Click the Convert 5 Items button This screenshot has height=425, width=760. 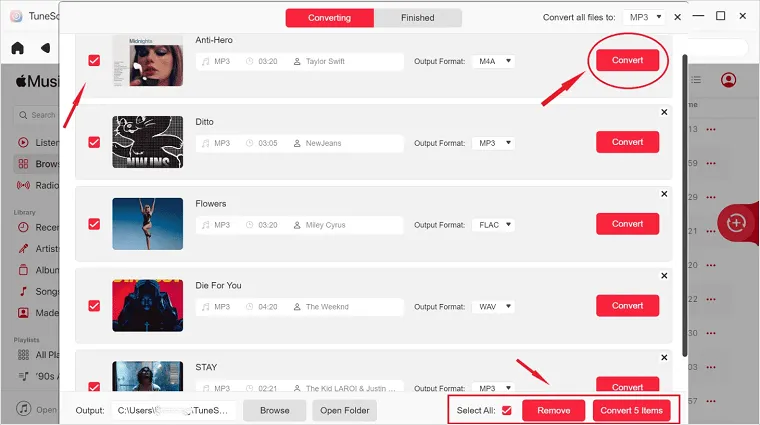point(631,410)
